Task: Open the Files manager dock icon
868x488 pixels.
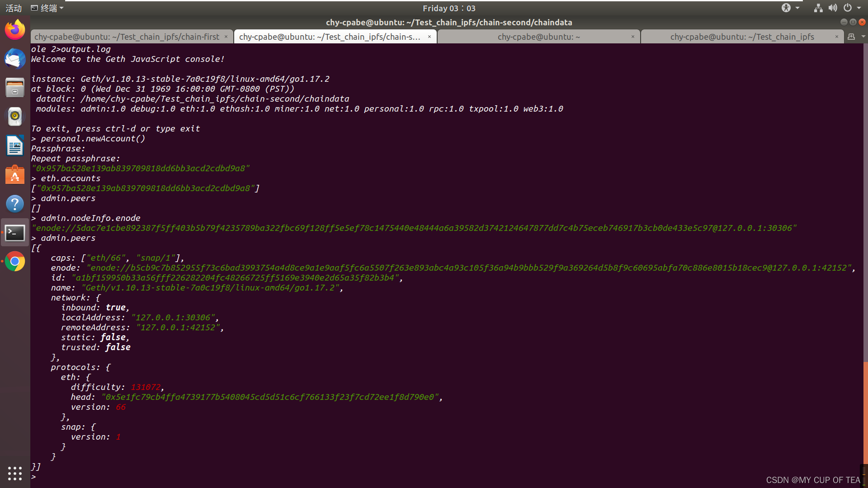Action: tap(15, 88)
